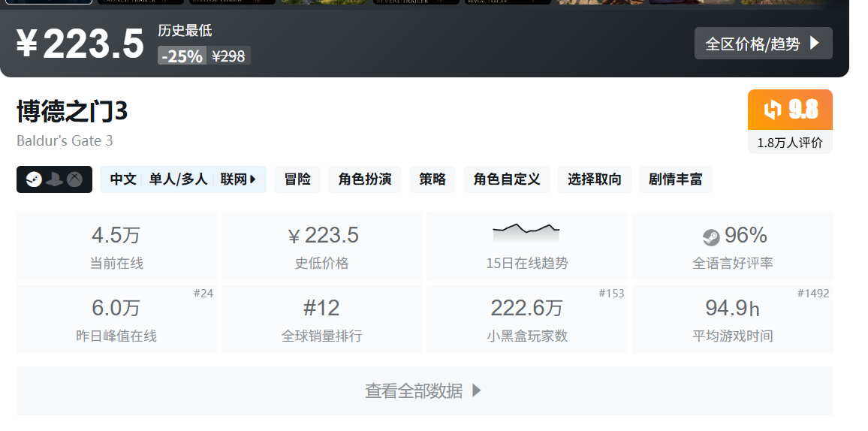Click the Steam logo beside 96% rating
Viewport: 868px width, 431px height.
(711, 238)
